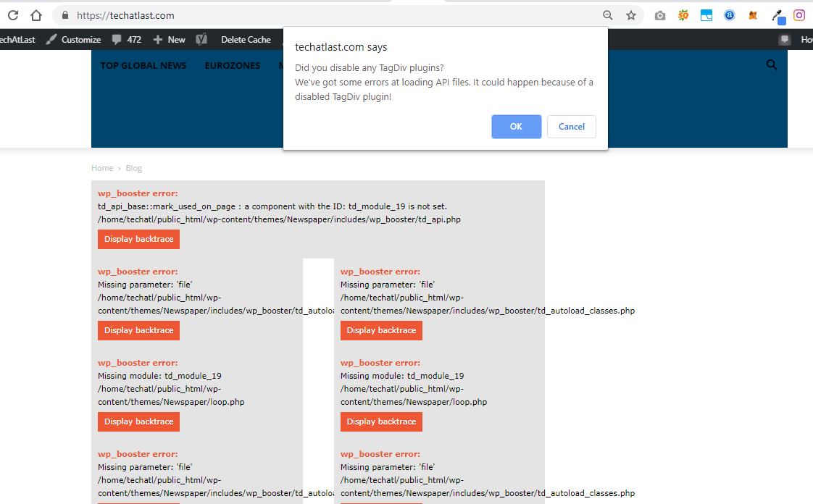
Task: Open comments via the speech bubble icon
Action: pos(117,39)
